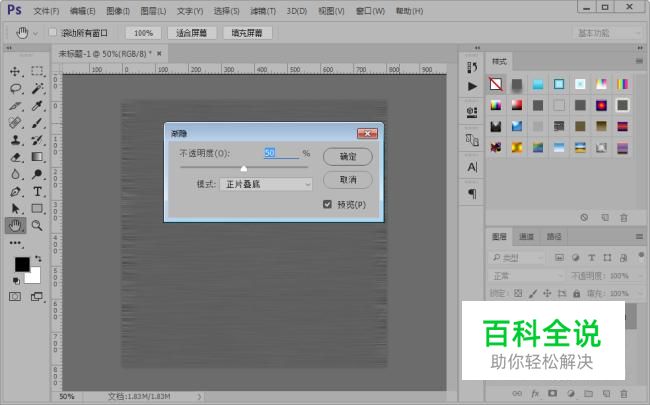The height and width of the screenshot is (405, 650).
Task: Open the layer filter type dropdown
Action: [x=517, y=258]
